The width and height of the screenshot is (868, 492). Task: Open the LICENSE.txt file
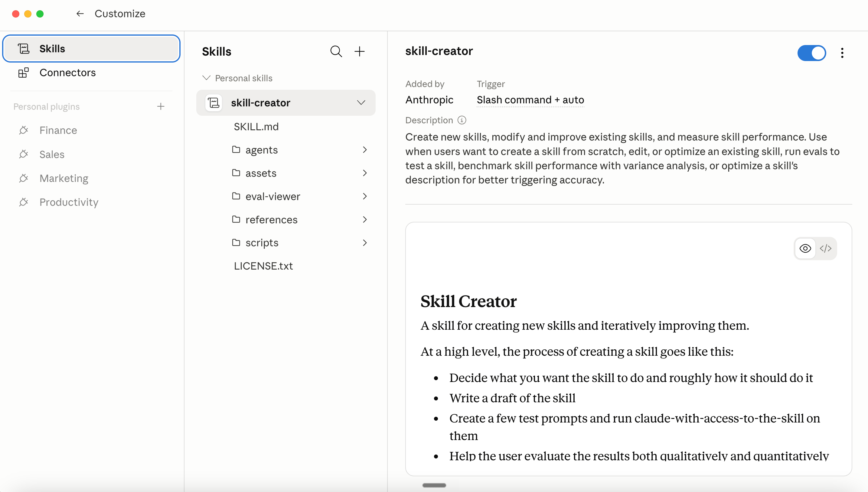(x=263, y=266)
